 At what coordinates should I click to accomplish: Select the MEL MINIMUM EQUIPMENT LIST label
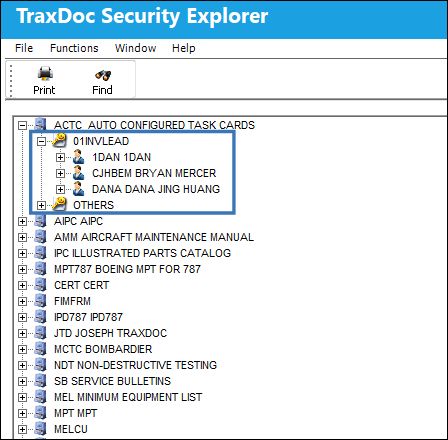tap(128, 397)
